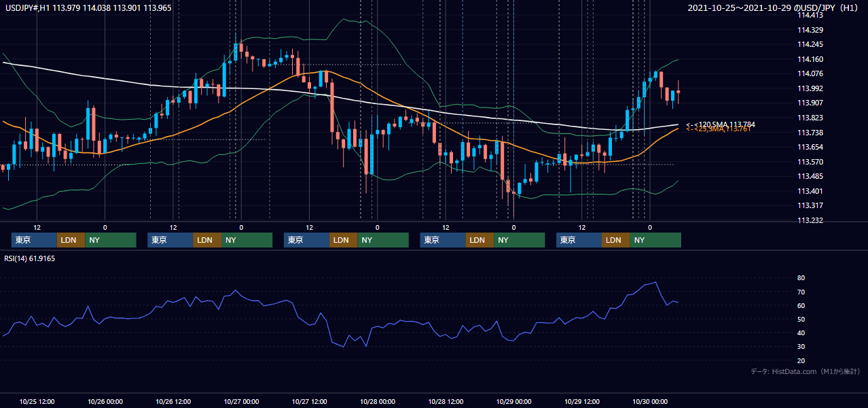Click the 10/25 12:00 time axis marker
868x408 pixels.
(x=37, y=401)
